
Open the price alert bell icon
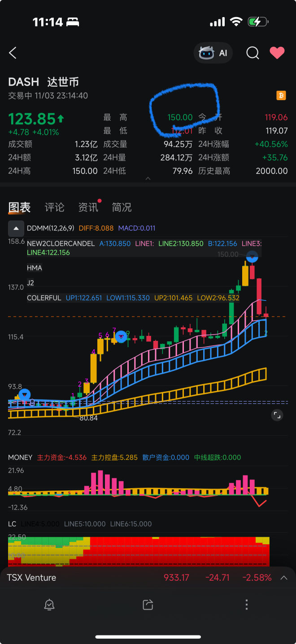click(x=49, y=604)
